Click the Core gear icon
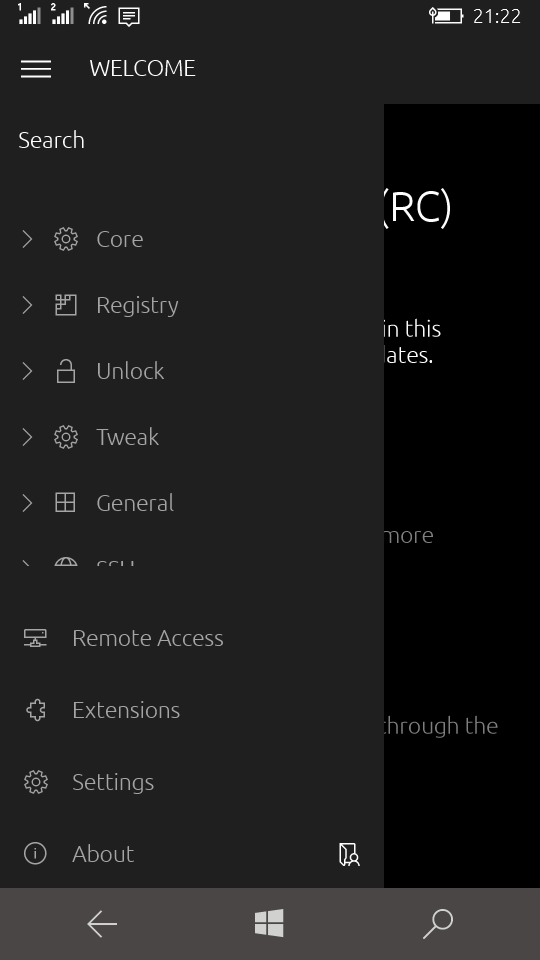Image resolution: width=540 pixels, height=960 pixels. click(66, 239)
